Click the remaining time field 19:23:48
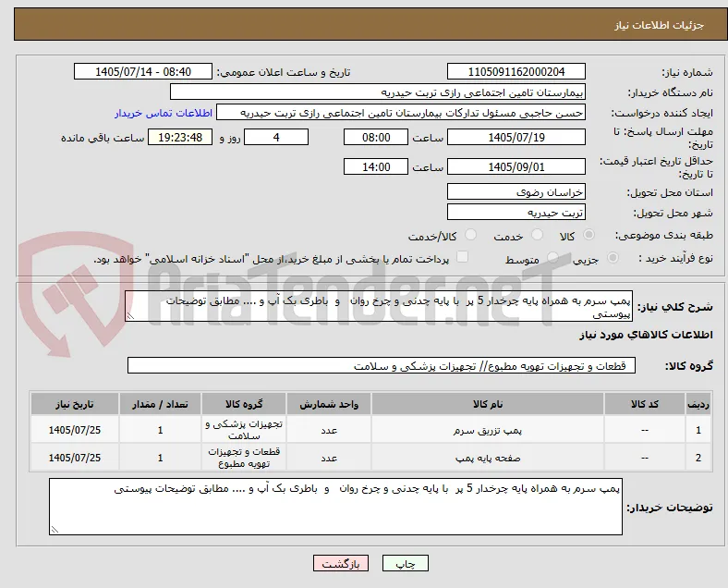 (x=180, y=138)
